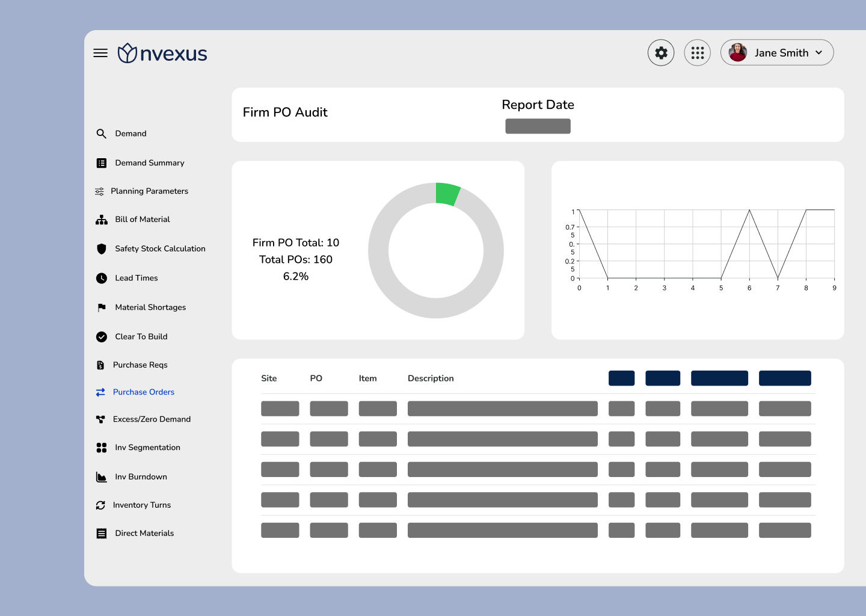866x616 pixels.
Task: Click the 6.2% percentage text
Action: [296, 277]
